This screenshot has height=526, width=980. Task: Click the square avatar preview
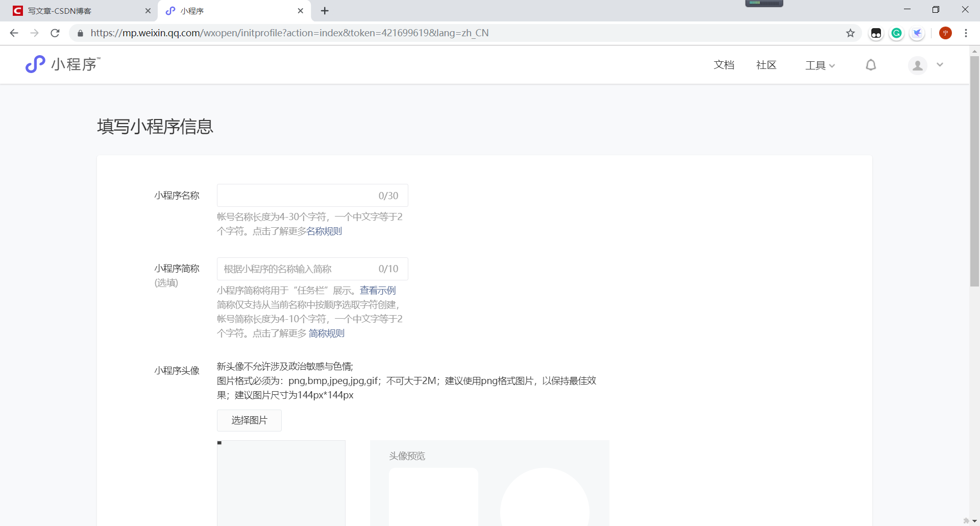(434, 497)
